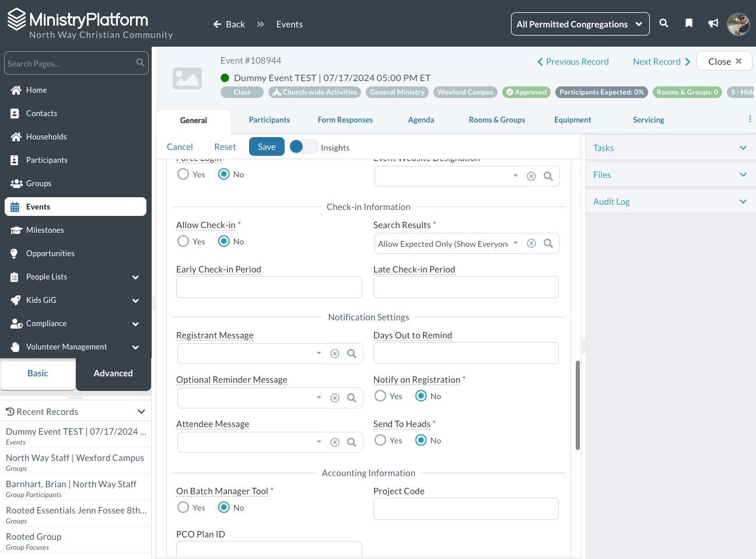Select Yes for Allow Check-in
The image size is (756, 559).
pos(183,241)
